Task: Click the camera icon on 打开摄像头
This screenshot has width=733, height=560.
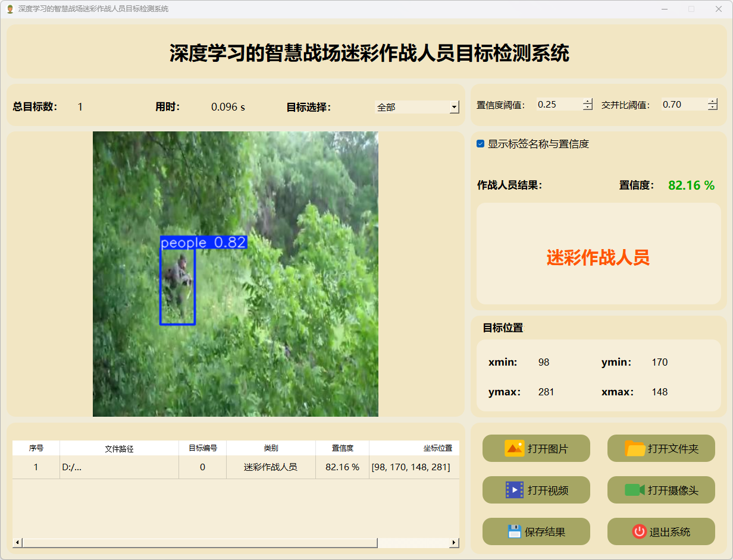Action: [635, 490]
